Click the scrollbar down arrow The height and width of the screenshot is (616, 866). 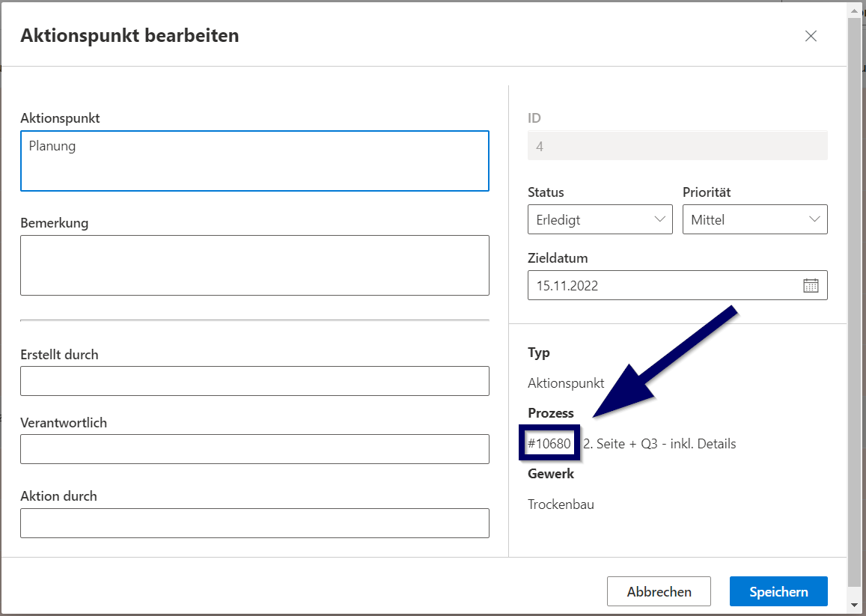[x=854, y=605]
